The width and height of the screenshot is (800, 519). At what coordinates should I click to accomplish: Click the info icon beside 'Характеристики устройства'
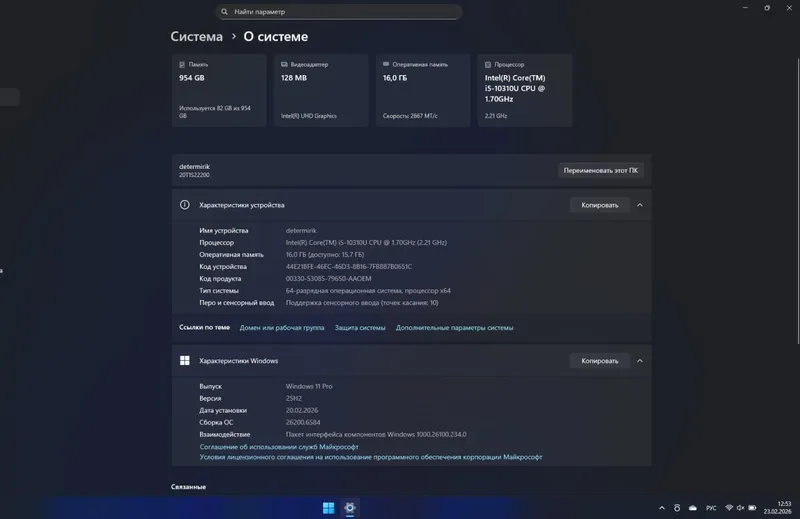tap(185, 205)
